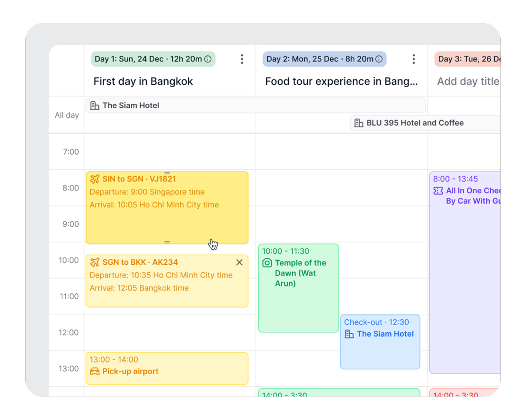Open The Siam Hotel all-day stay bar
Image resolution: width=526 pixels, height=420 pixels.
coord(256,106)
